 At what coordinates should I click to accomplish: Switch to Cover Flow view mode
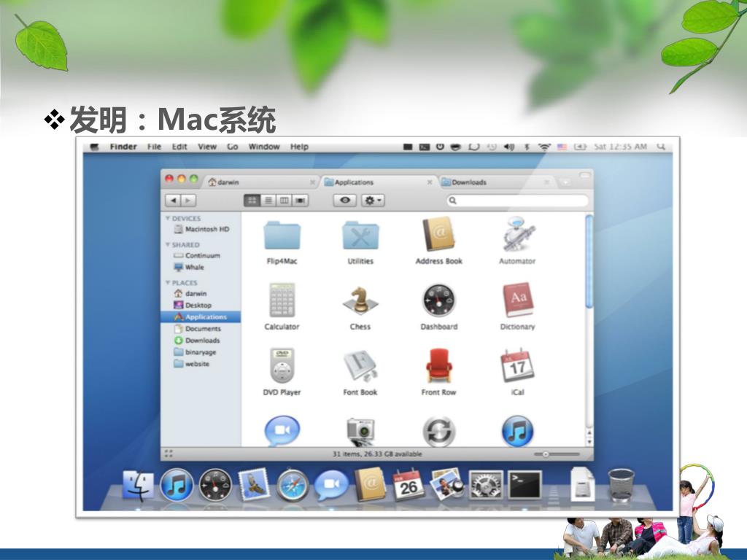point(300,201)
